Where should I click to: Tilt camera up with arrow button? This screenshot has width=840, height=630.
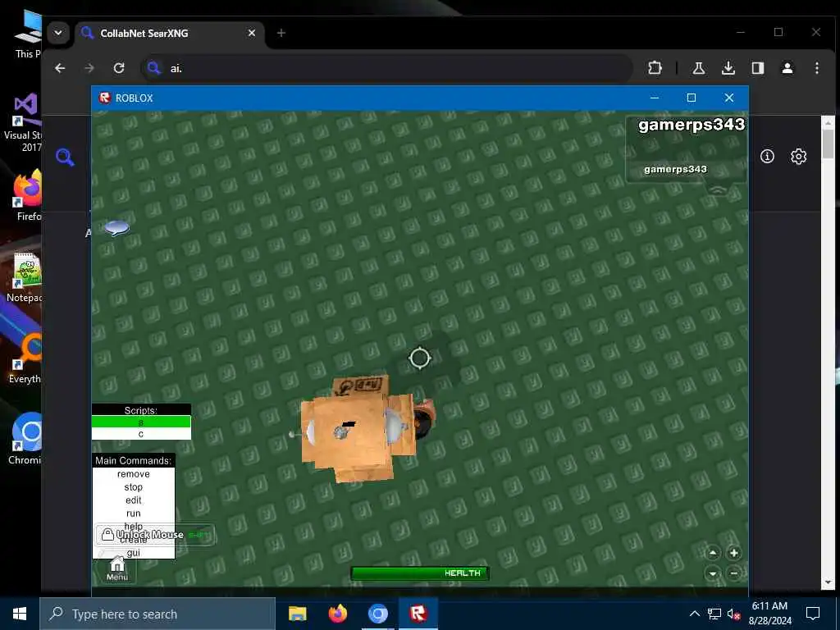click(713, 553)
